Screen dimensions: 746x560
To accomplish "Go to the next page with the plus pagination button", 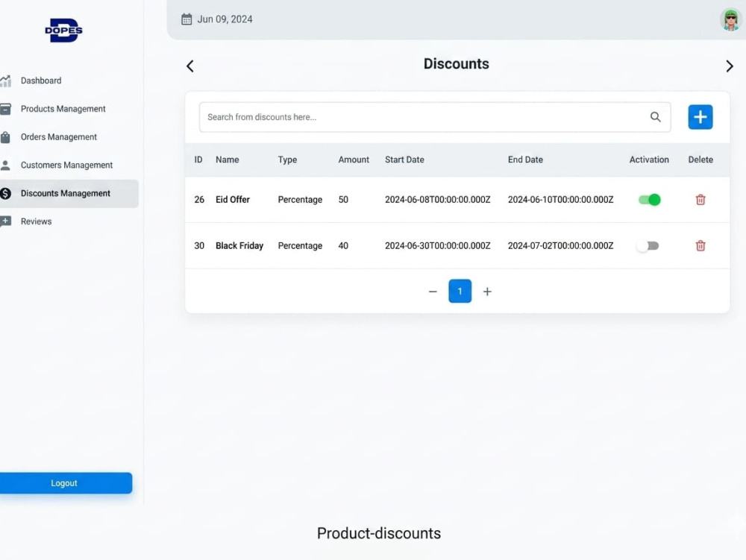I will tap(487, 292).
